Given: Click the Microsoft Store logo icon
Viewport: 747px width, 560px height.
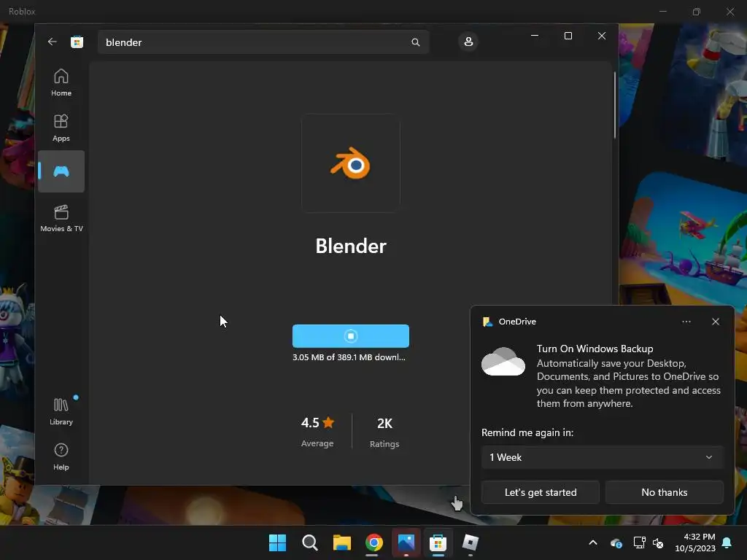Looking at the screenshot, I should point(77,42).
